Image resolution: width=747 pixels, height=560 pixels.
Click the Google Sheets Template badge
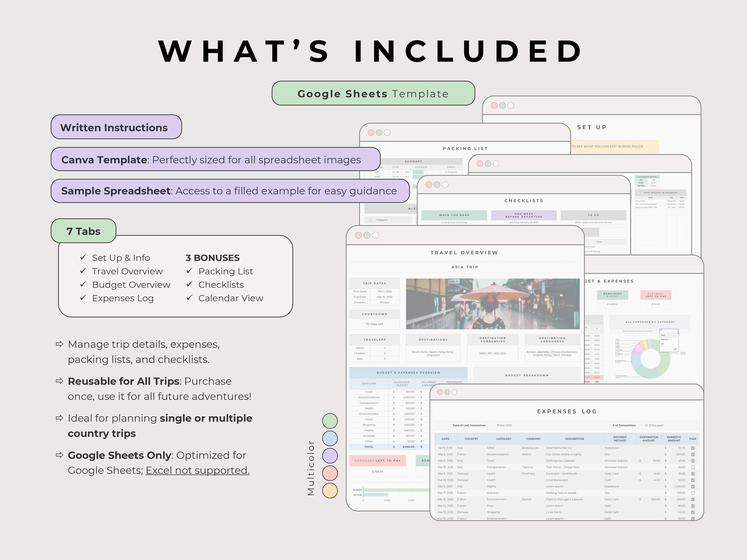click(x=373, y=93)
